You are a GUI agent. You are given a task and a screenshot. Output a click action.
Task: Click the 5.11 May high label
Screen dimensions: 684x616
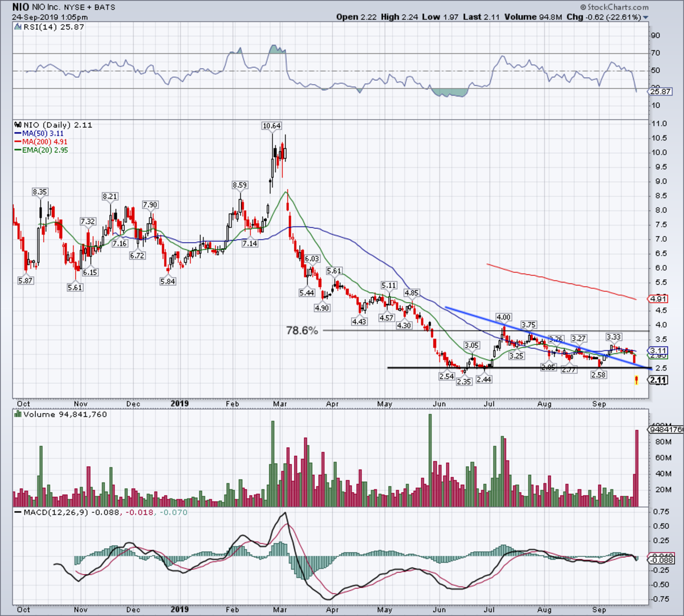(389, 285)
